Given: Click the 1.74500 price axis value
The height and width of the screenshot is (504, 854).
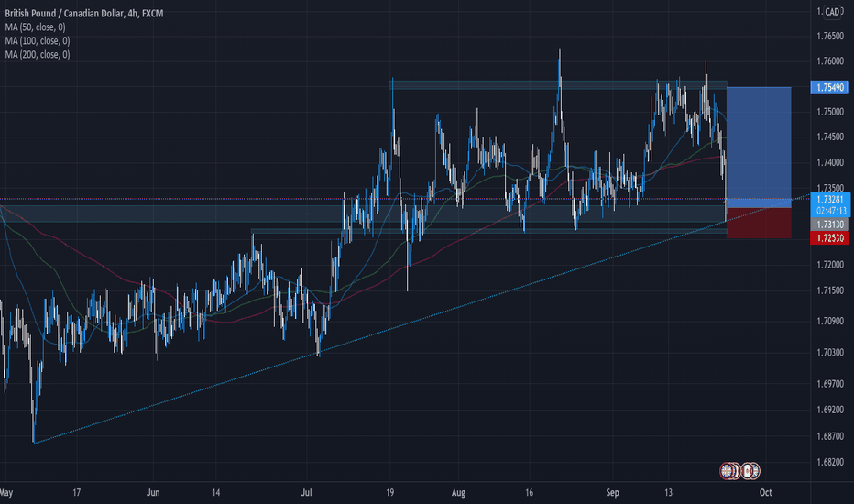Looking at the screenshot, I should [x=830, y=137].
